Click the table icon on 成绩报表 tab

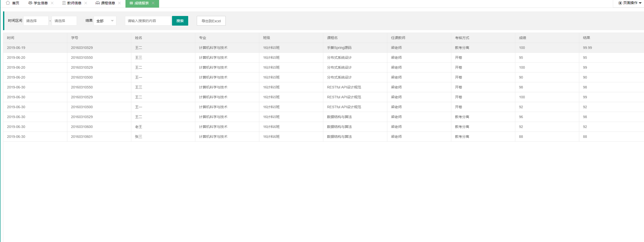coord(131,3)
